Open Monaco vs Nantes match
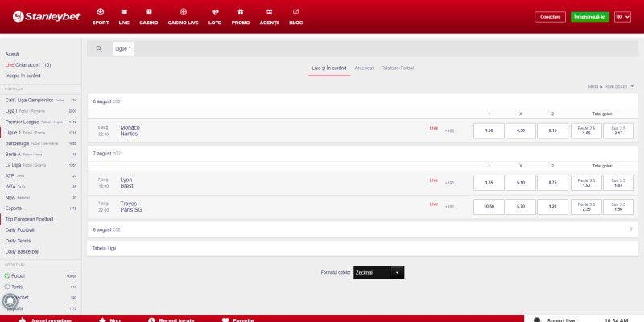The height and width of the screenshot is (322, 644). 130,131
